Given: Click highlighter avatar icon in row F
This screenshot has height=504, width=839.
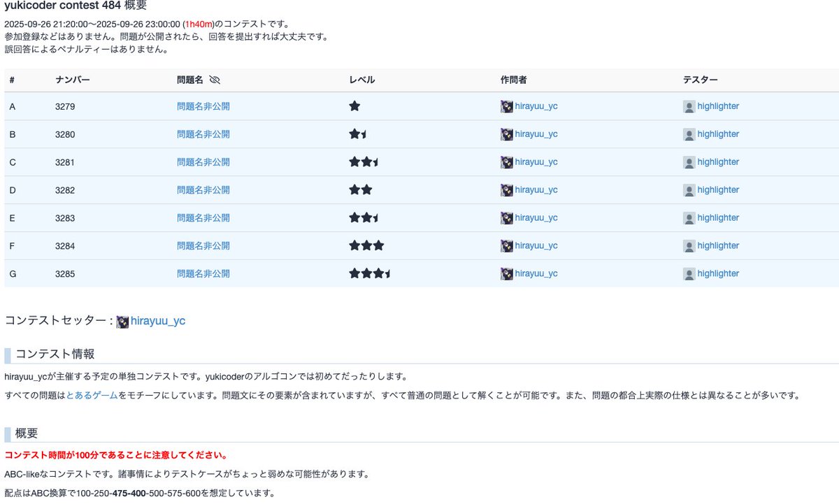Looking at the screenshot, I should pyautogui.click(x=689, y=246).
